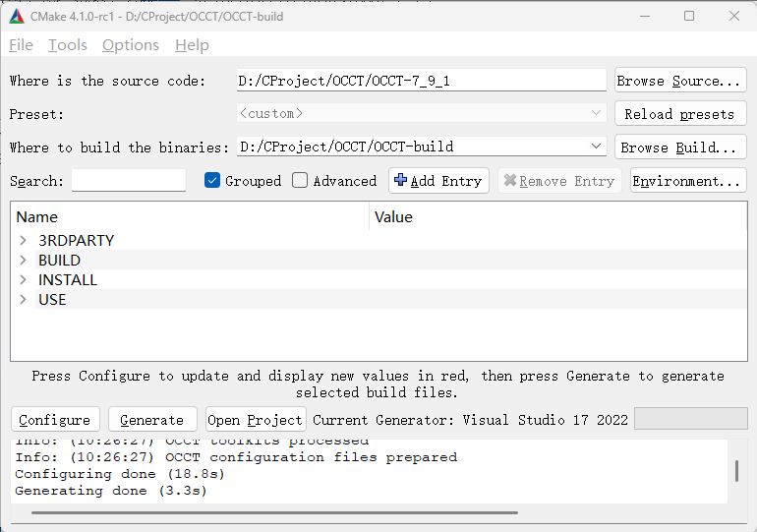
Task: Click Reload presets button
Action: (680, 114)
